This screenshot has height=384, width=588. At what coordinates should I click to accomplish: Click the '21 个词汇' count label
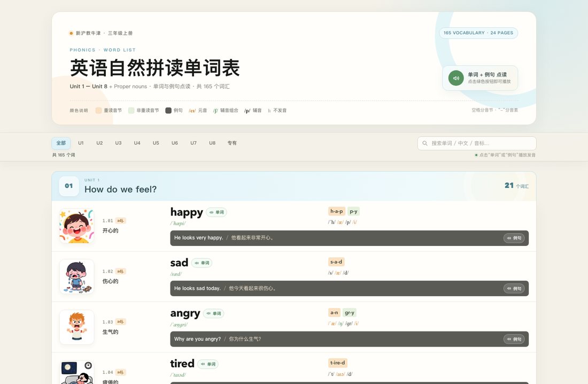[517, 186]
